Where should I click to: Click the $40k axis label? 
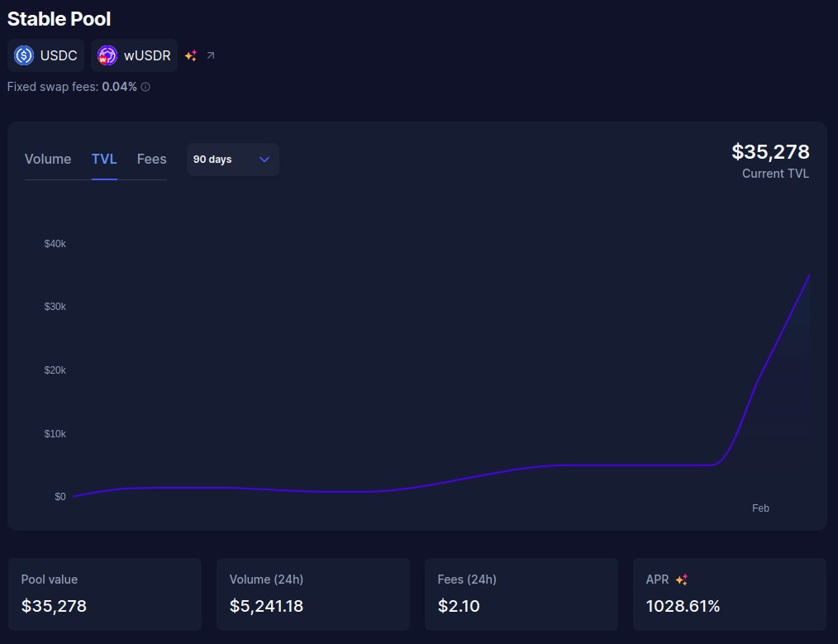click(x=55, y=244)
